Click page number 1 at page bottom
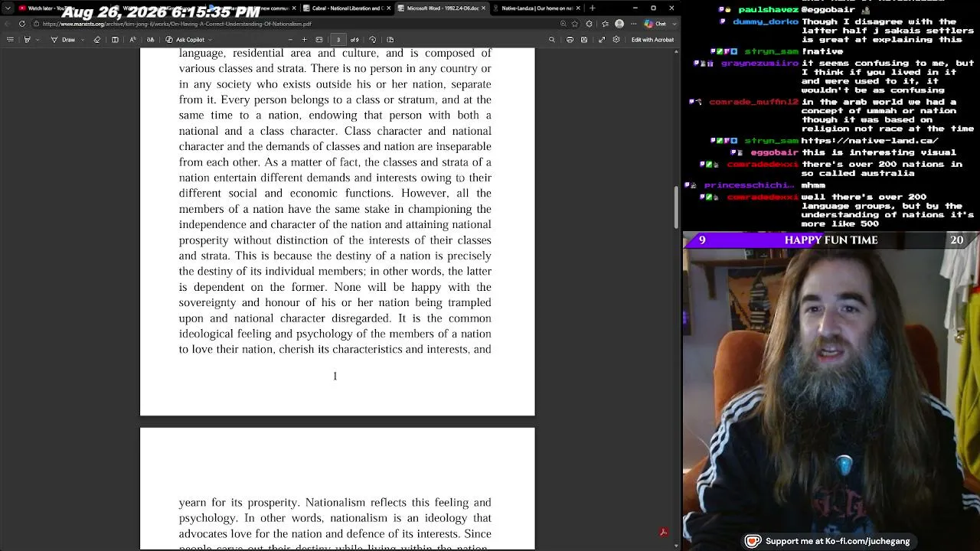The image size is (980, 551). pyautogui.click(x=335, y=376)
